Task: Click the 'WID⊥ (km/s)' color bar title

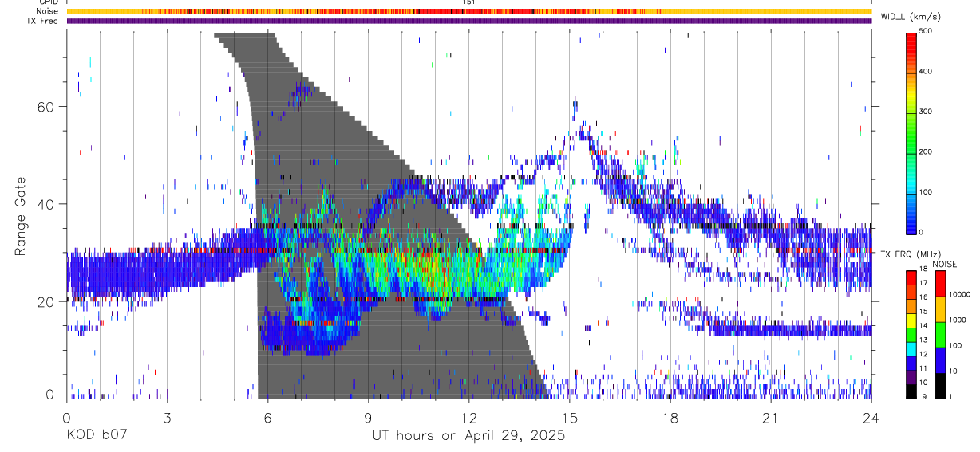Action: [x=912, y=16]
